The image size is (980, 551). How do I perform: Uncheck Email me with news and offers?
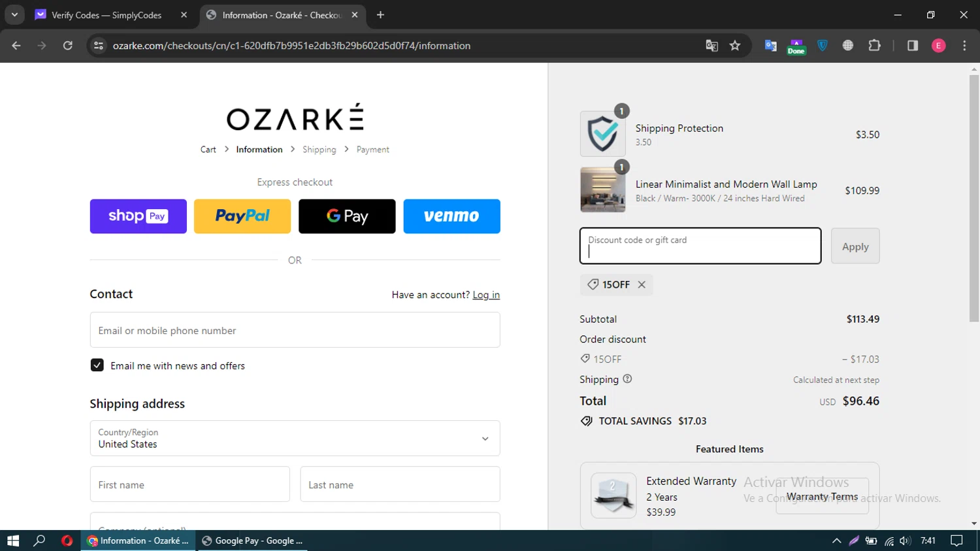(x=97, y=365)
